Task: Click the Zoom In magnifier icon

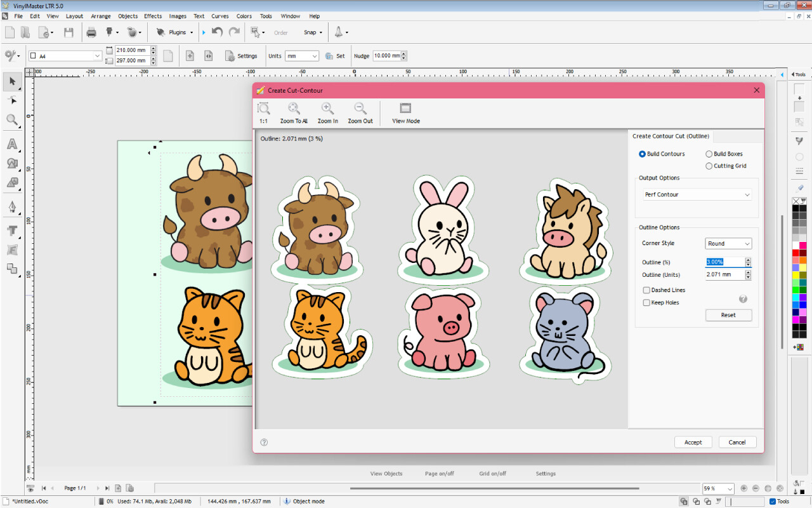Action: coord(327,109)
